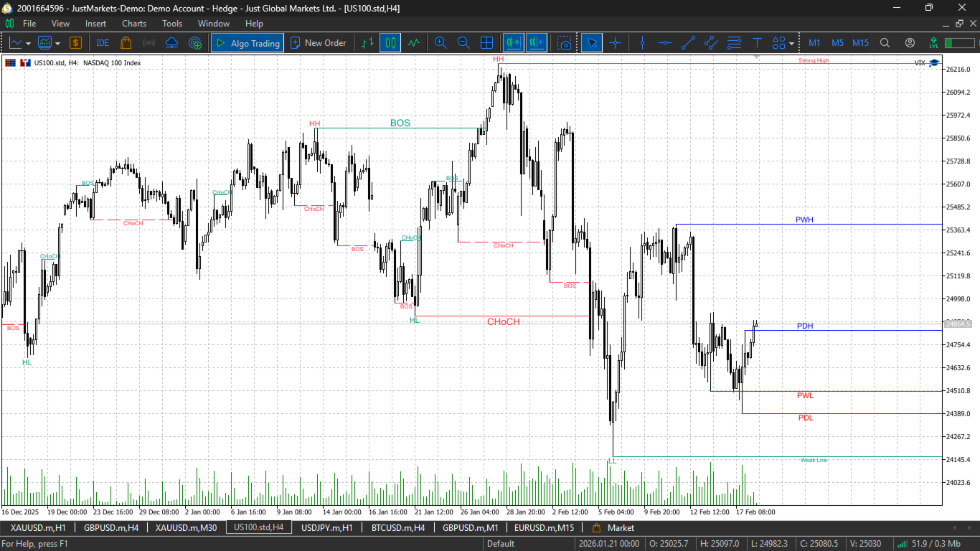Image resolution: width=980 pixels, height=551 pixels.
Task: Expand the profiles dropdown arrow
Action: click(57, 43)
